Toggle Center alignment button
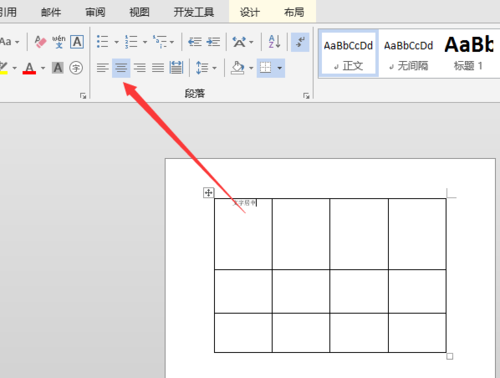This screenshot has width=500, height=378. point(121,68)
